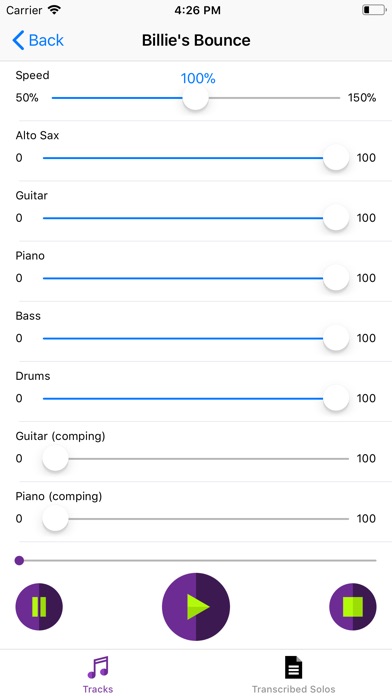
Task: Click the blue back chevron arrow
Action: pos(18,40)
